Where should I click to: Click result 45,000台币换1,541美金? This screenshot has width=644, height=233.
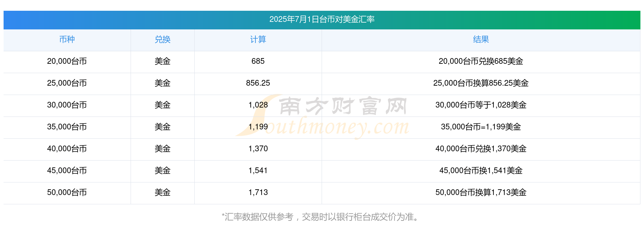481,171
